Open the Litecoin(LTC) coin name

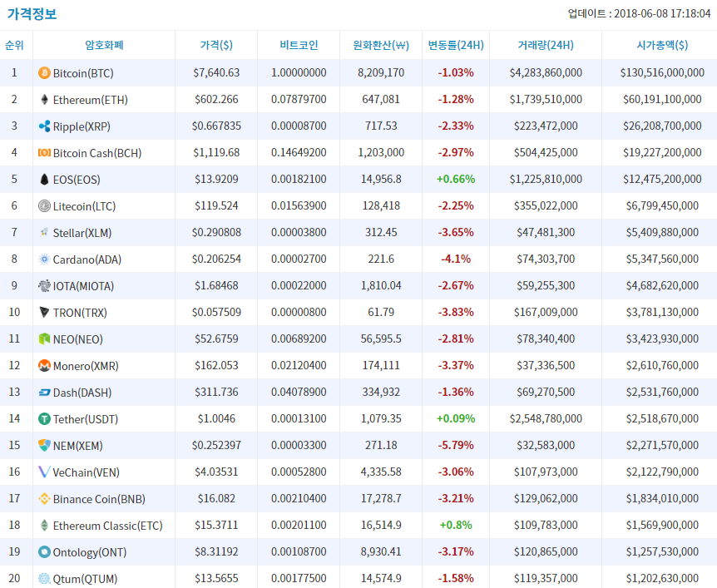click(84, 206)
